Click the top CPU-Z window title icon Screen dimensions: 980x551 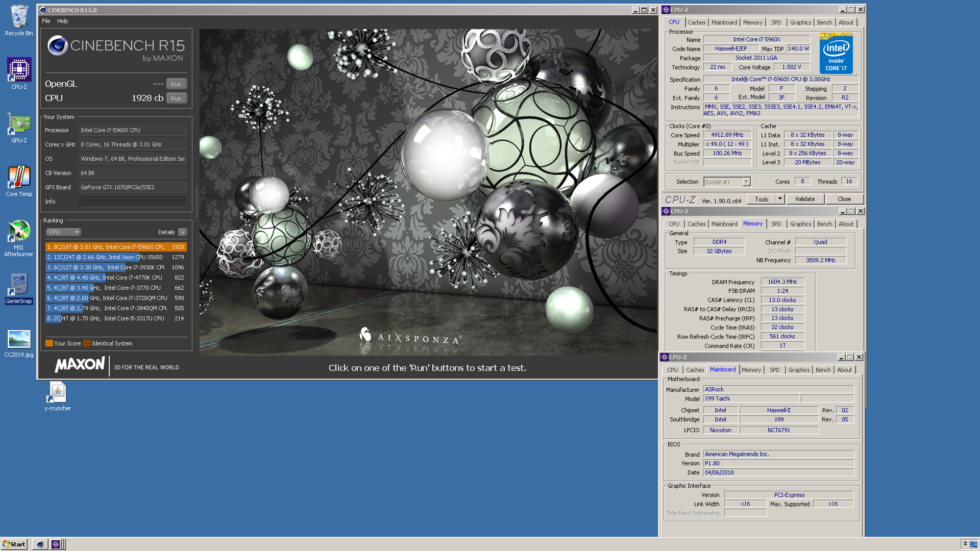click(x=666, y=10)
